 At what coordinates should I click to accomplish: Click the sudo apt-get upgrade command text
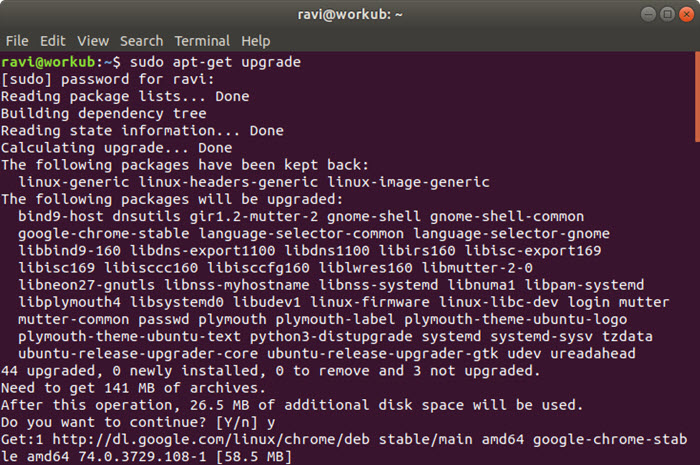pos(215,62)
